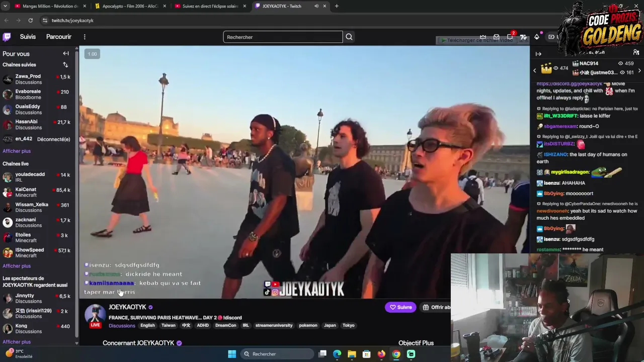644x362 pixels.
Task: Collapse the chat panel
Action: pyautogui.click(x=538, y=54)
